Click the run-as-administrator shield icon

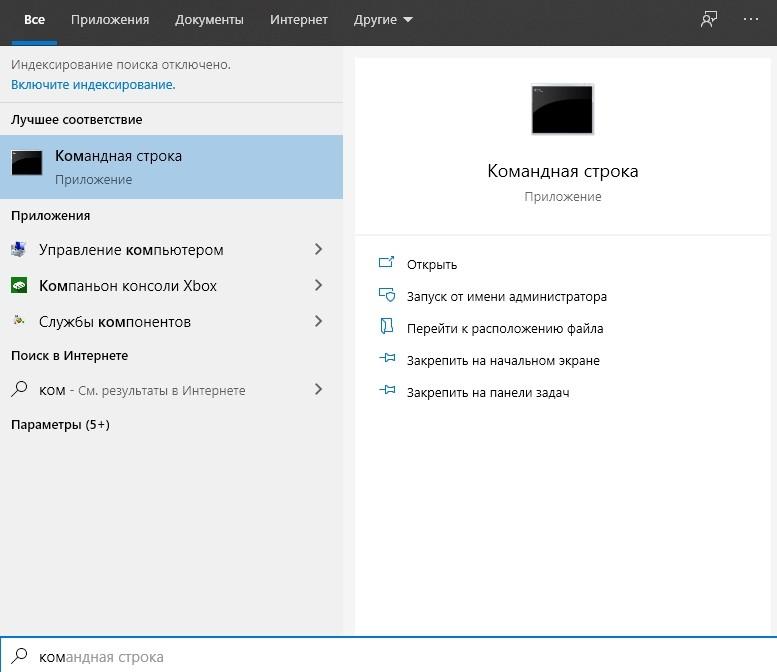(x=387, y=295)
